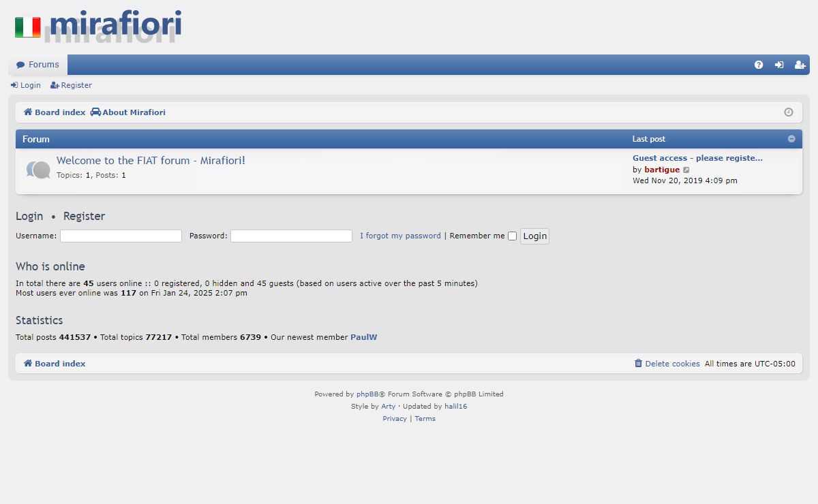818x504 pixels.
Task: Open the Privacy policy link
Action: click(x=395, y=418)
